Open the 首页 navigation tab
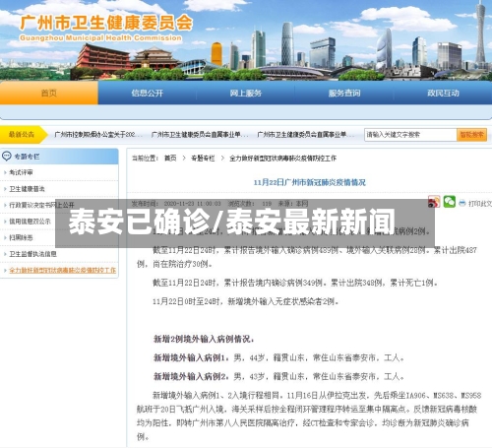The image size is (492, 448). coord(49,93)
